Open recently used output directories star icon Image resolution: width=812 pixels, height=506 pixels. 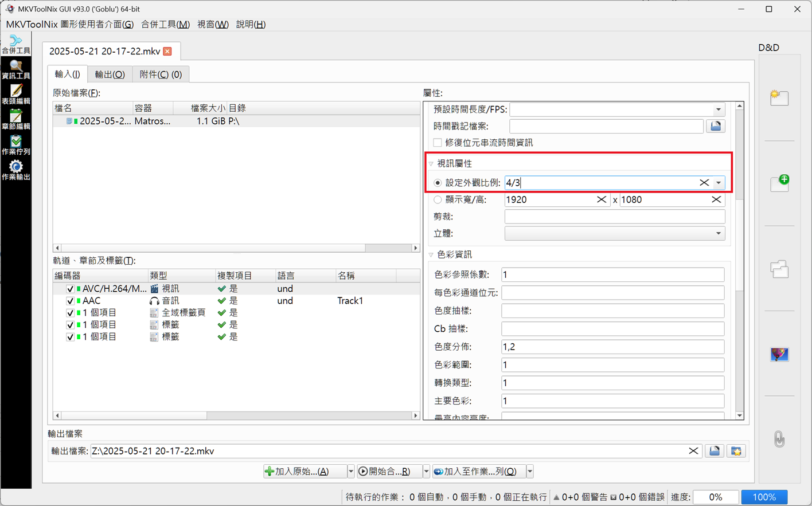(736, 451)
